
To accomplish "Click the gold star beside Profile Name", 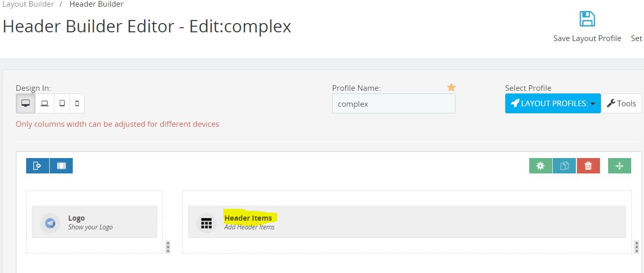I will [451, 87].
